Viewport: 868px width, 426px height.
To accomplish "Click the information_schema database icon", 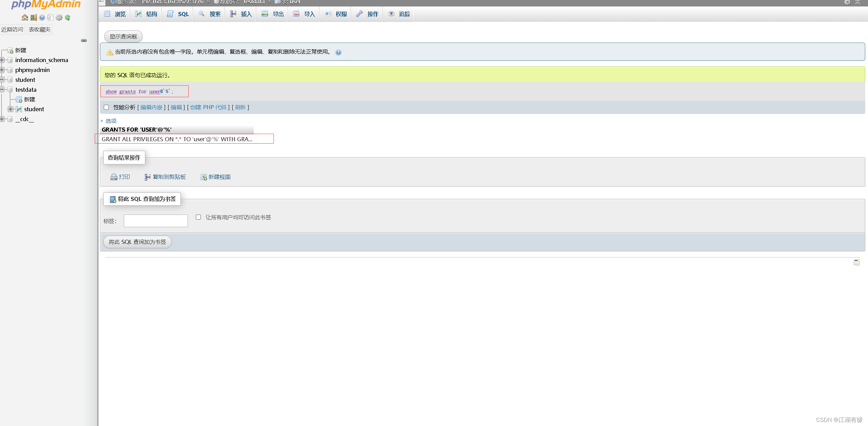I will 10,60.
